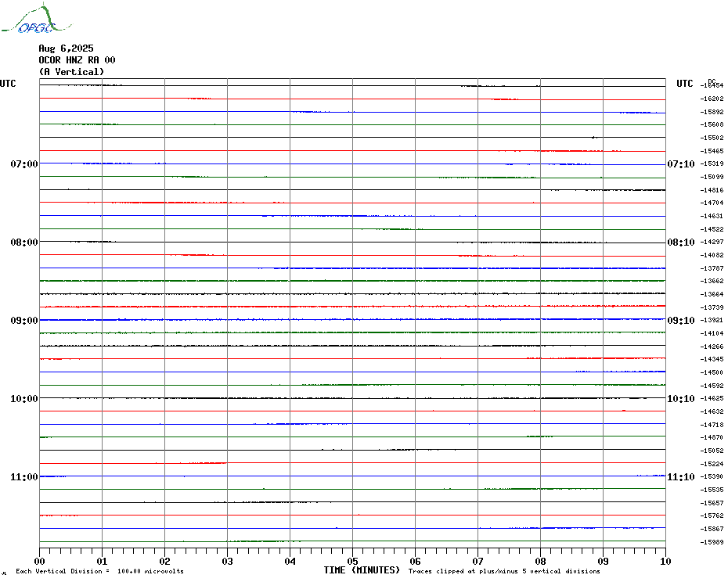Click the UTC label above the 07:00 column

[8, 84]
